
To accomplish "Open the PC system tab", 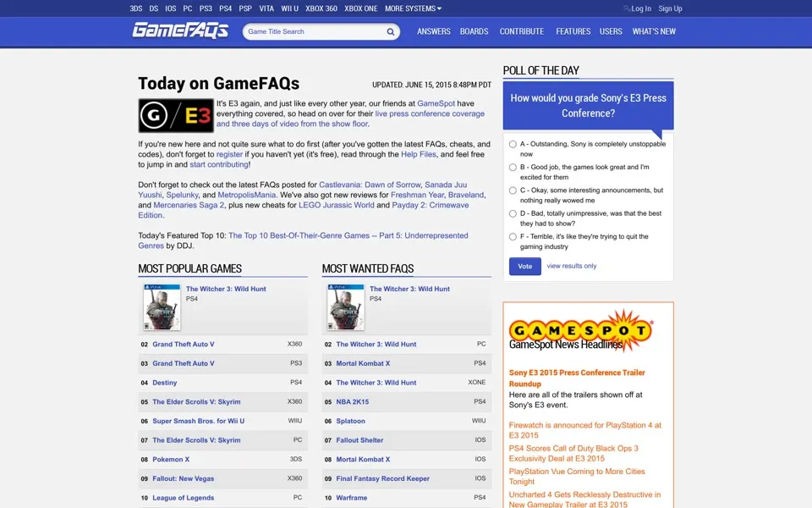I will (188, 8).
